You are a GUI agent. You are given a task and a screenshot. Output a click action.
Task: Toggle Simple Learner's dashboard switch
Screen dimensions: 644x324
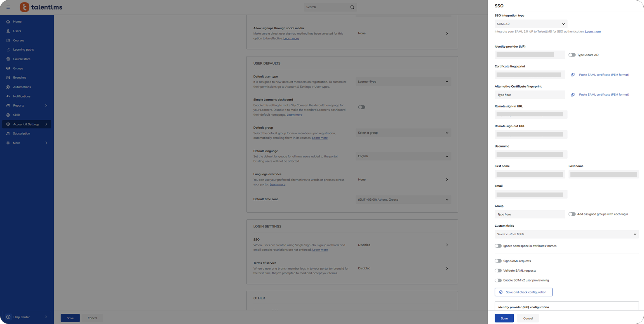(361, 107)
